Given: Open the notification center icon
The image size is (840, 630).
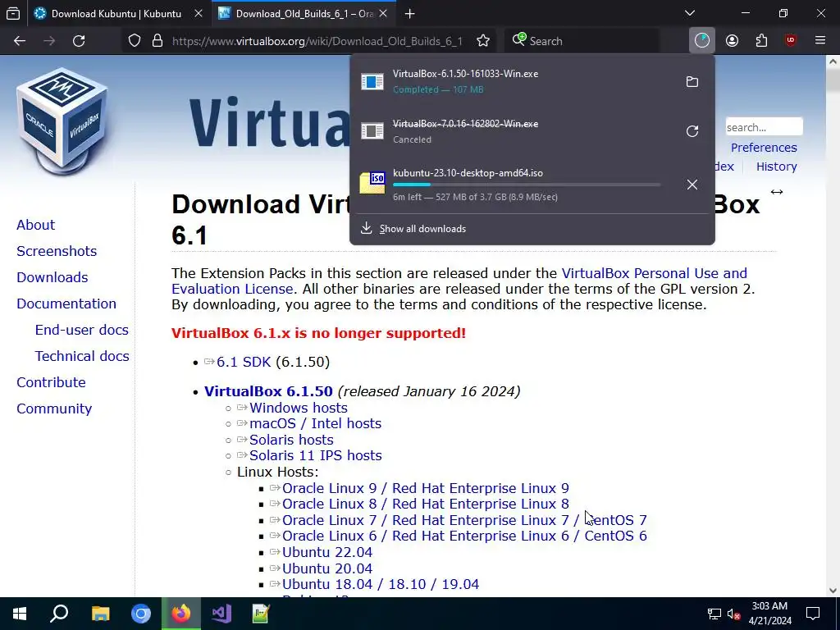Looking at the screenshot, I should tap(813, 614).
